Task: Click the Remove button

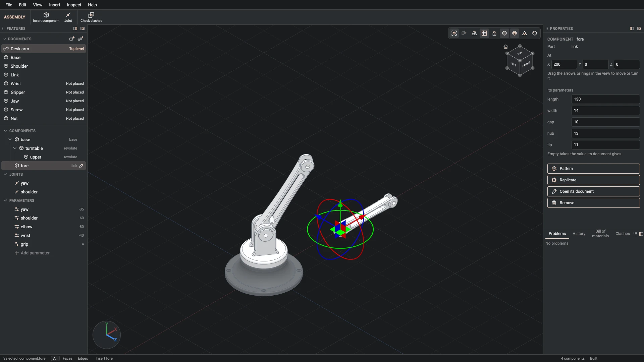Action: tap(593, 203)
